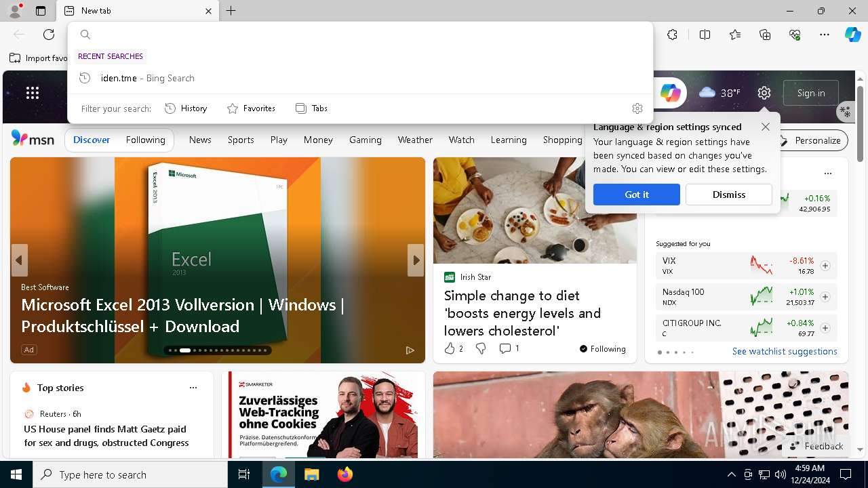Add a new tab with plus button
868x488 pixels.
231,11
